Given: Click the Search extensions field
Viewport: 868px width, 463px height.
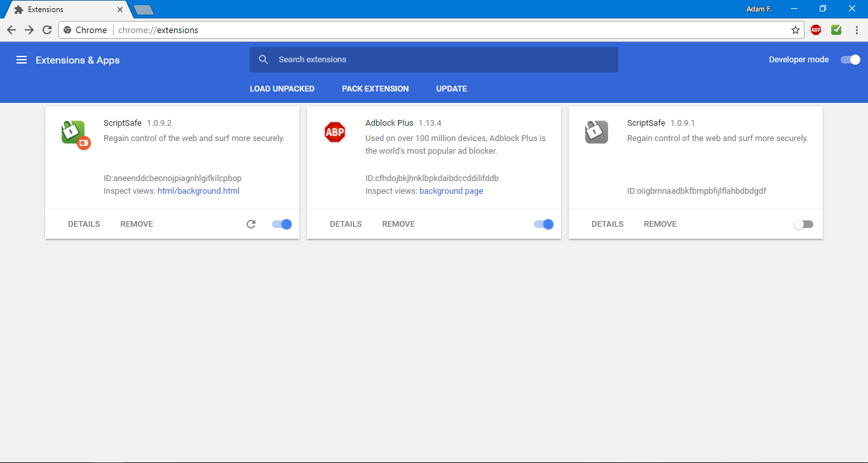Looking at the screenshot, I should 434,59.
